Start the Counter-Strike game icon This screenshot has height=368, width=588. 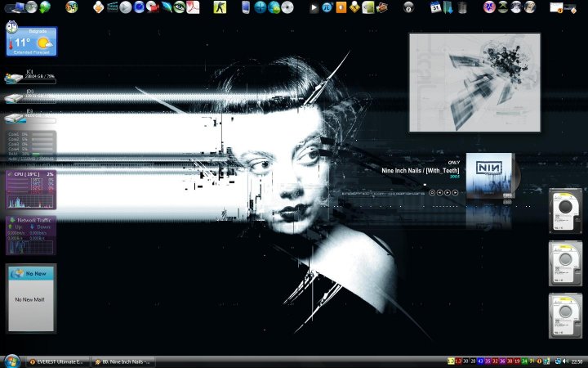tap(220, 7)
